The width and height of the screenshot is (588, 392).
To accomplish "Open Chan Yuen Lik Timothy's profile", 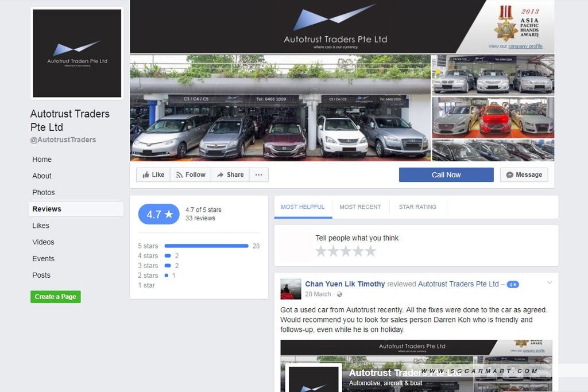I will [x=345, y=284].
